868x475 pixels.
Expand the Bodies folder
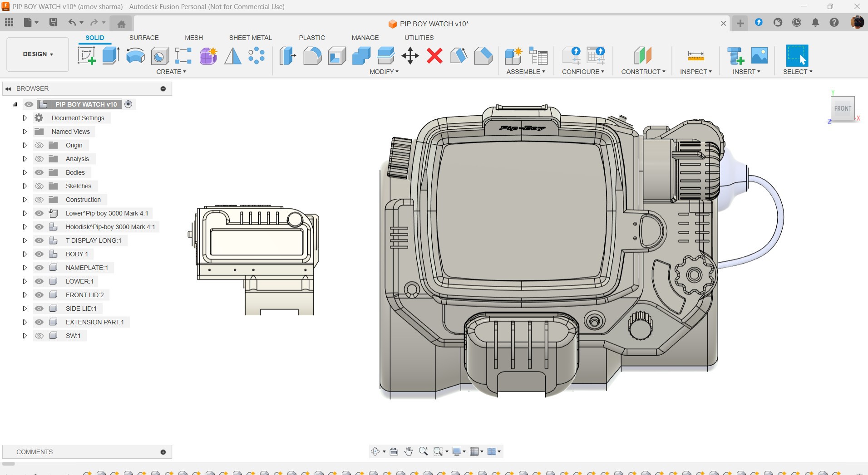25,172
